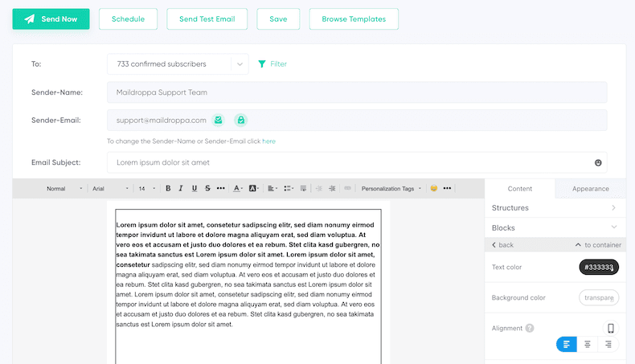Open the transparent background color picker

pyautogui.click(x=599, y=297)
